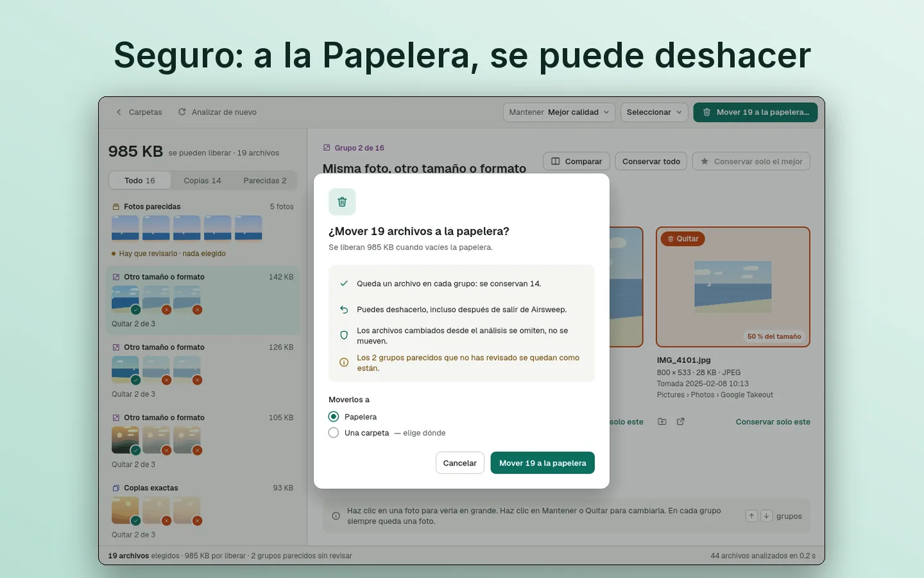Viewport: 924px width, 578px height.
Task: Open the Mantener Mejor calidad dropdown
Action: (559, 112)
